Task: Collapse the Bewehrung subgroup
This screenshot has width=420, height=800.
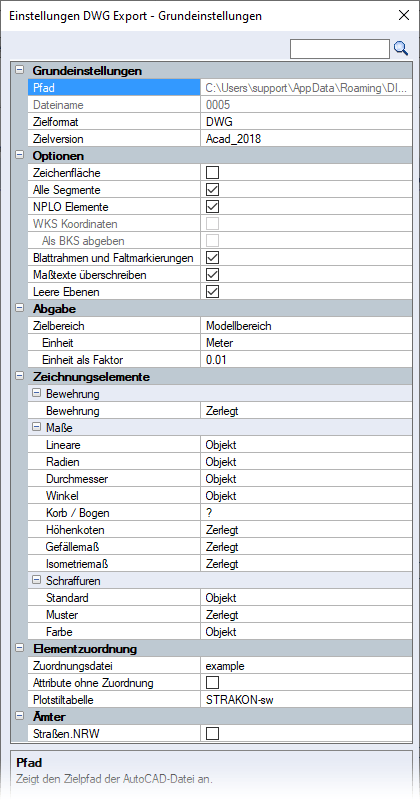Action: pos(36,393)
